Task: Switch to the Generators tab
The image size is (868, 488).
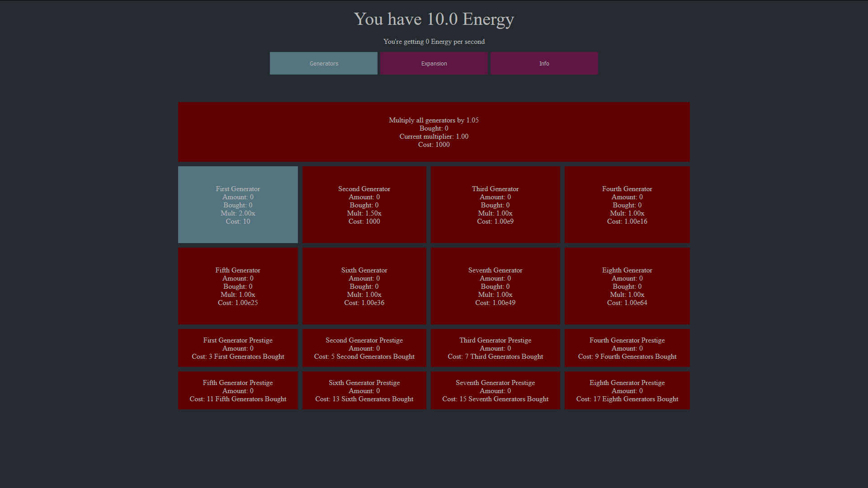Action: pyautogui.click(x=324, y=63)
